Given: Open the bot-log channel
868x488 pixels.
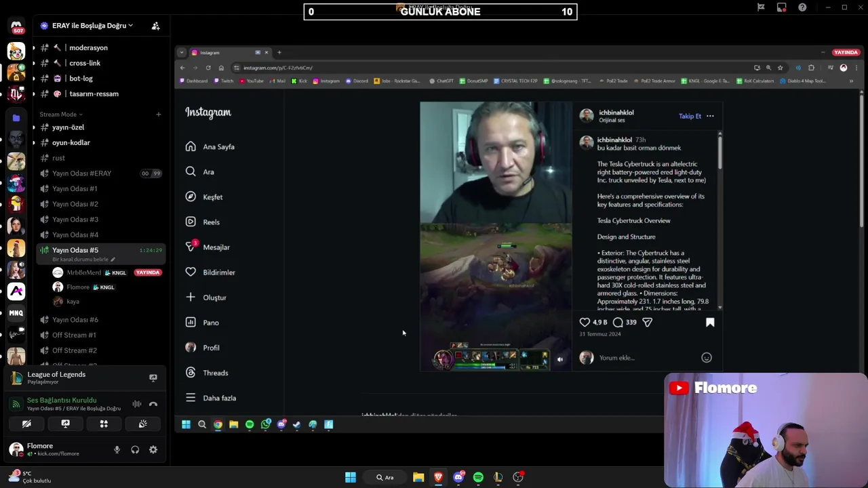Looking at the screenshot, I should pyautogui.click(x=100, y=79).
